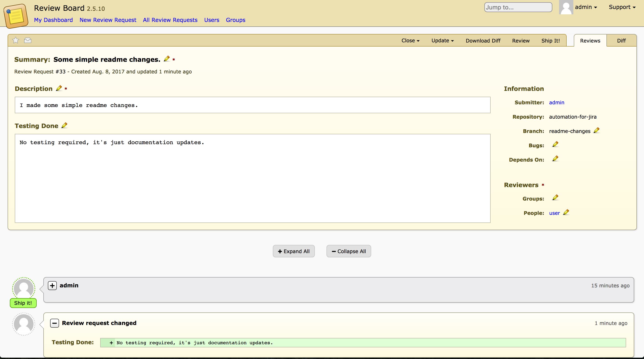Switch to the Diff tab
The height and width of the screenshot is (359, 644).
[621, 41]
